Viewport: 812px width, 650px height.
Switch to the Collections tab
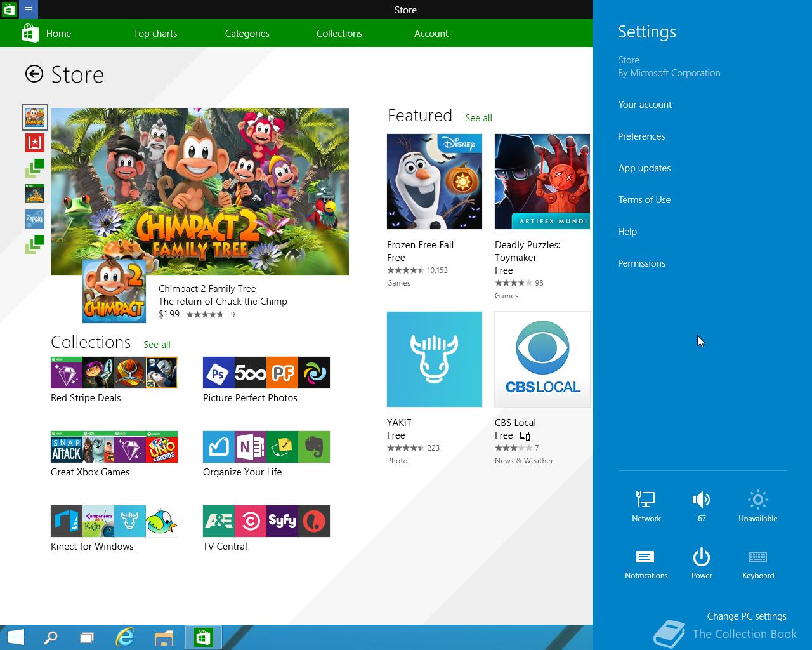(x=339, y=34)
